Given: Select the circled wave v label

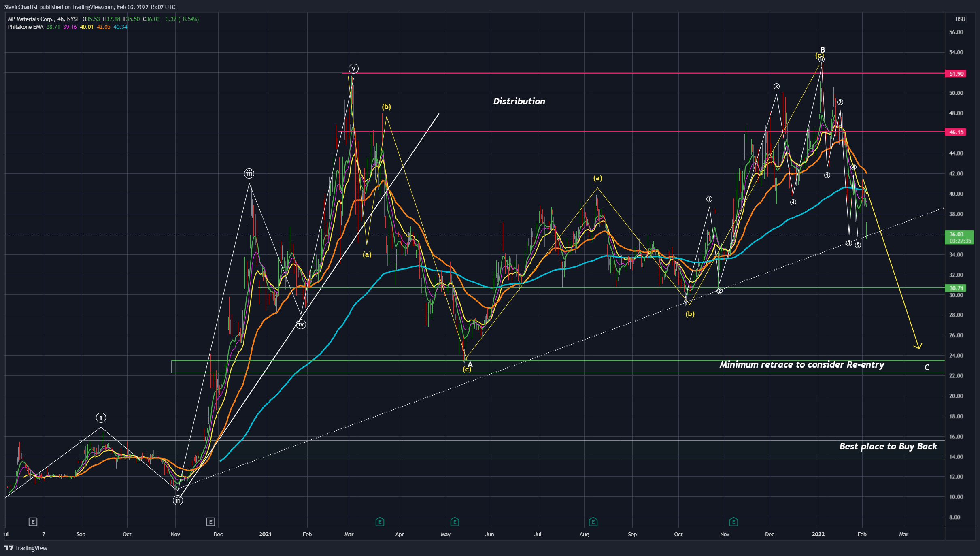Looking at the screenshot, I should click(353, 68).
